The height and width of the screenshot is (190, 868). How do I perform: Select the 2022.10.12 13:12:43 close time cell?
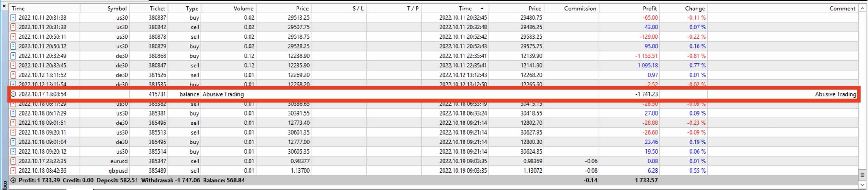tap(463, 75)
